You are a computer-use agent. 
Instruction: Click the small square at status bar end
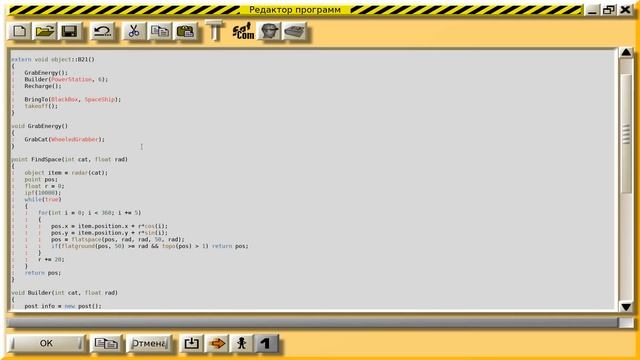626,322
